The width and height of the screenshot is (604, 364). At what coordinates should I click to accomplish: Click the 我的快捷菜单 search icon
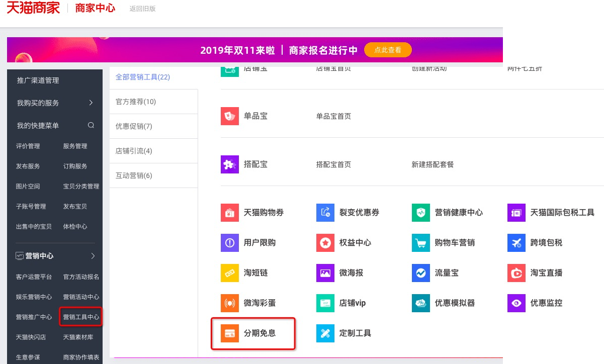click(91, 125)
